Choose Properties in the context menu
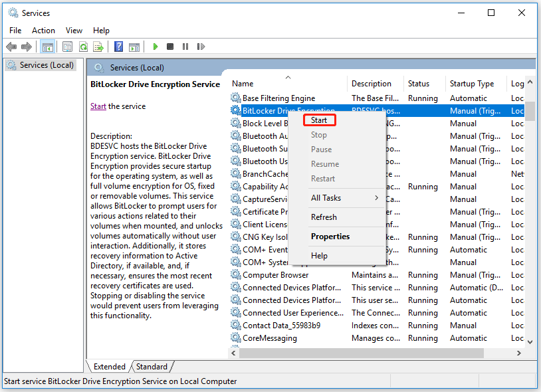The width and height of the screenshot is (541, 392). [337, 237]
